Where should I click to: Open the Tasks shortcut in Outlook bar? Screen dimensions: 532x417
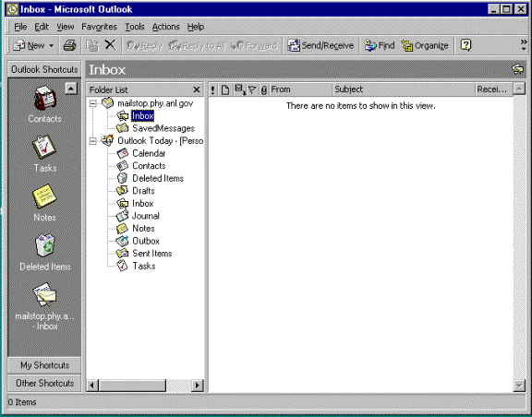(x=44, y=153)
